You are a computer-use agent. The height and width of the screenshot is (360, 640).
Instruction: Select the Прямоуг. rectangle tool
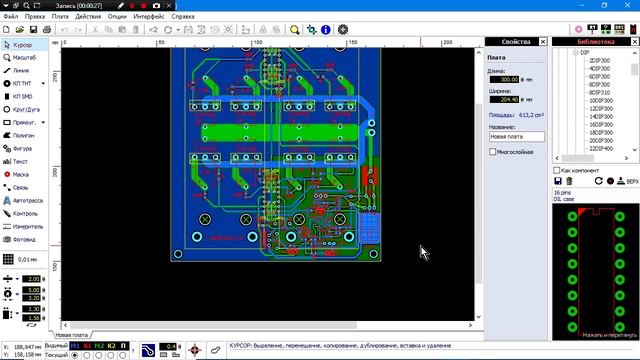20,122
